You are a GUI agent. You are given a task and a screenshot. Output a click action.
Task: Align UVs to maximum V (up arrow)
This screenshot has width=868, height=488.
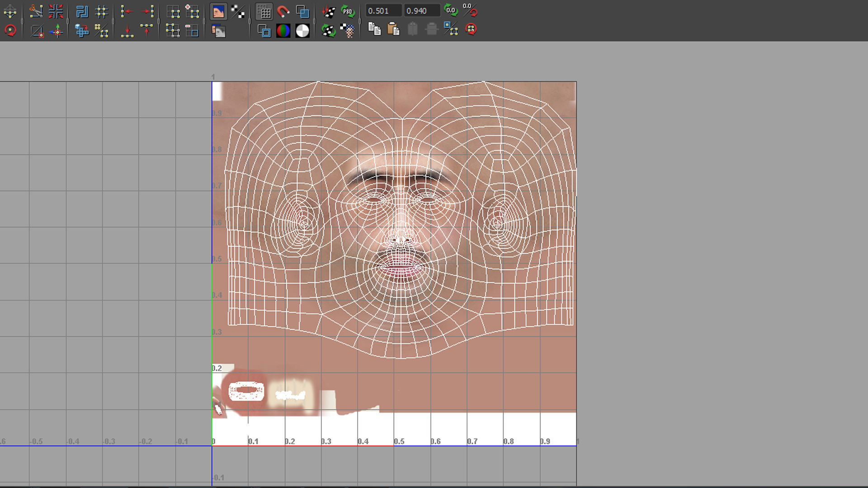[147, 31]
